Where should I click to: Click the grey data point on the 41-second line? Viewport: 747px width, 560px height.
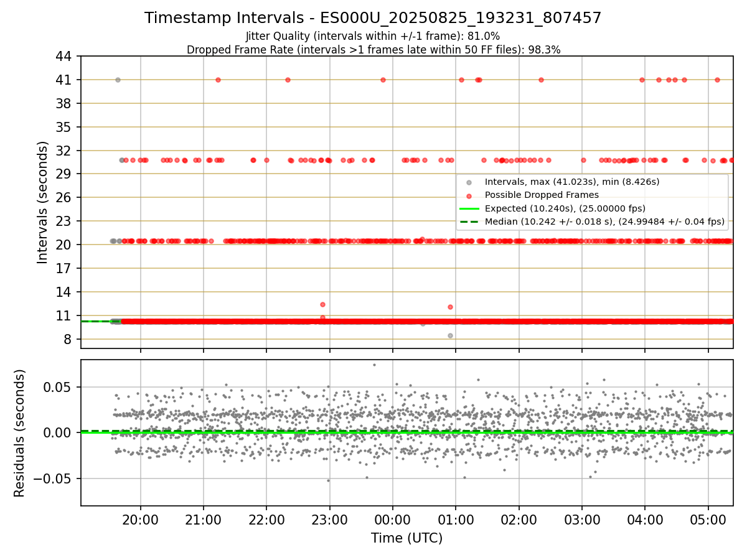point(118,80)
